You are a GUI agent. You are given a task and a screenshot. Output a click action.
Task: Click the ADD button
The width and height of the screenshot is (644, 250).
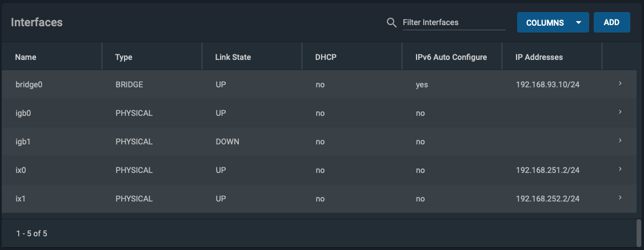tap(611, 22)
